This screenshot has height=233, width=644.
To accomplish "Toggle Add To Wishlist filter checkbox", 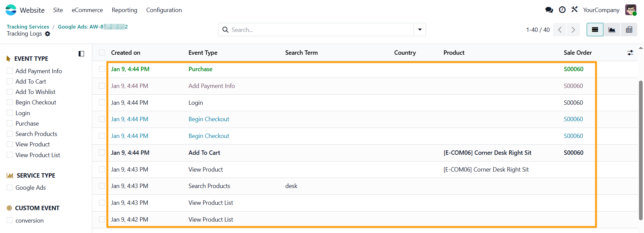I will coord(10,92).
